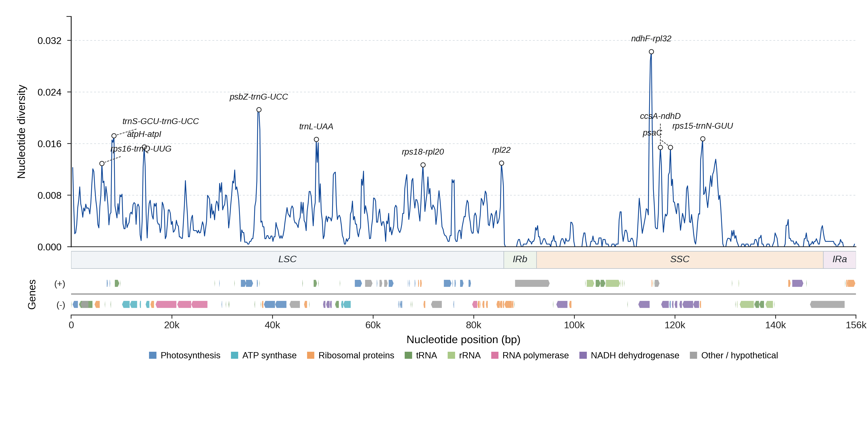Click the Other / hypothetical legend swatch

point(693,355)
